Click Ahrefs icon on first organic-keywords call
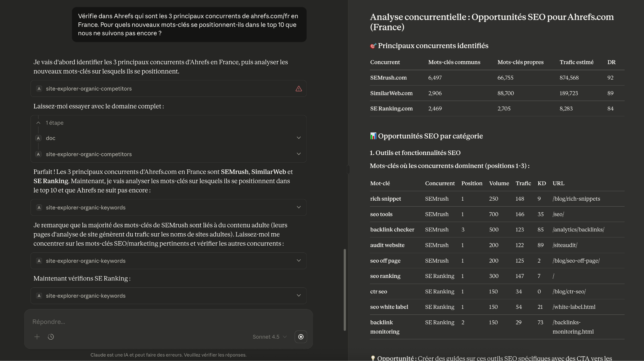This screenshot has width=644, height=361. click(39, 208)
